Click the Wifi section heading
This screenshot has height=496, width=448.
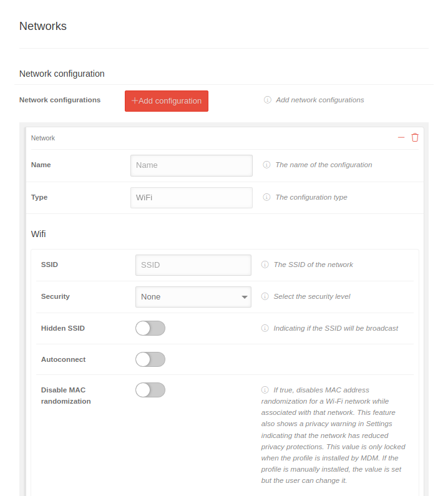38,234
